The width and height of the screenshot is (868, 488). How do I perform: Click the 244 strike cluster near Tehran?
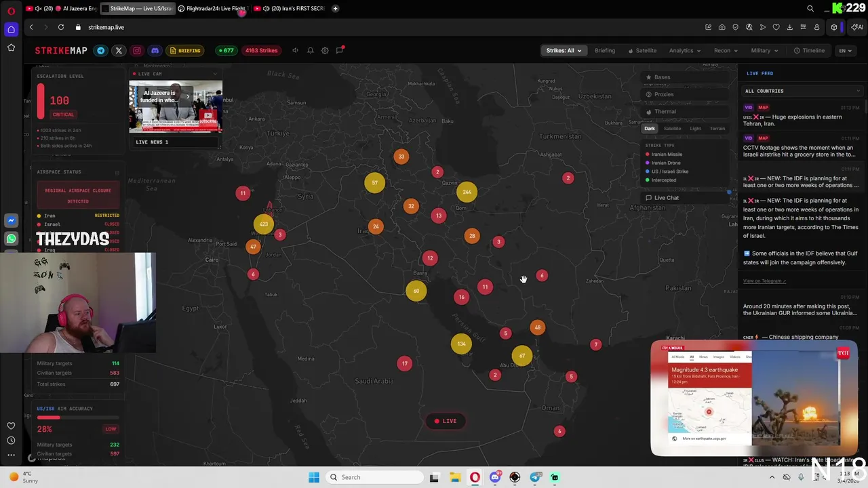467,192
